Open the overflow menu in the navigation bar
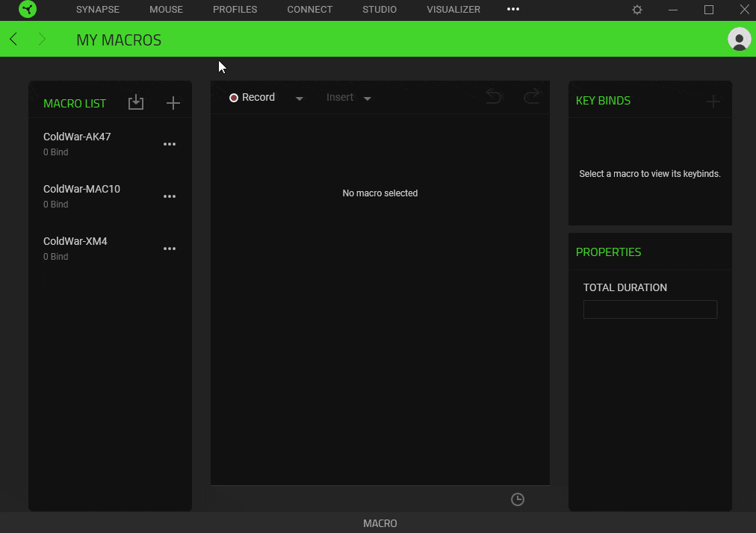Image resolution: width=756 pixels, height=533 pixels. coord(512,10)
